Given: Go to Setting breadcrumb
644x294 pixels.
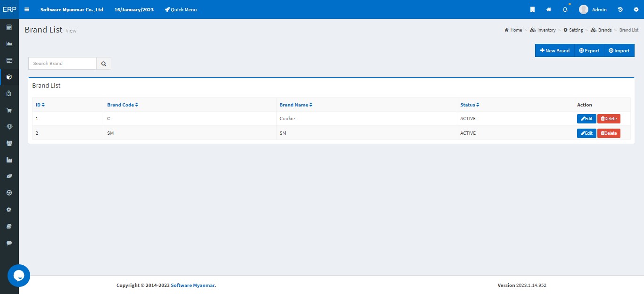Looking at the screenshot, I should click(573, 30).
